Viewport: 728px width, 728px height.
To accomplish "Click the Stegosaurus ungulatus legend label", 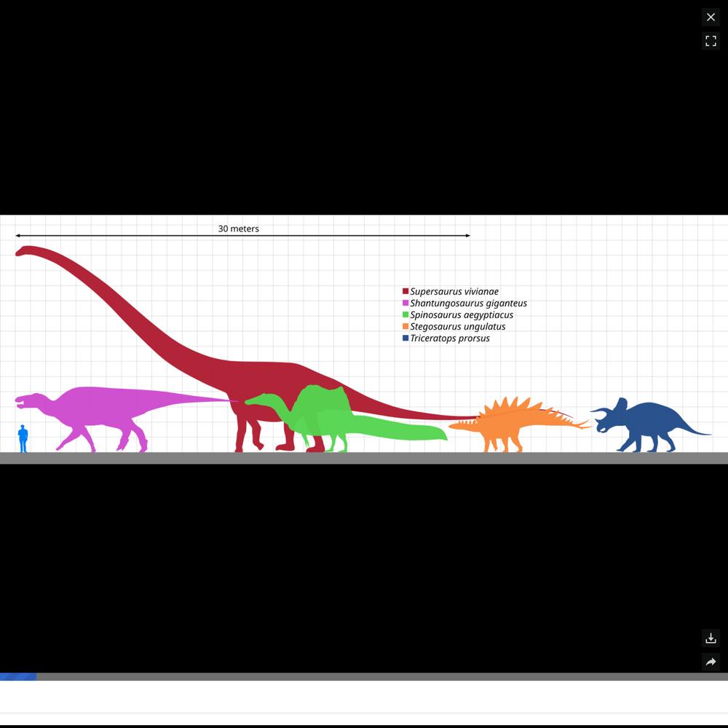I will tap(458, 326).
